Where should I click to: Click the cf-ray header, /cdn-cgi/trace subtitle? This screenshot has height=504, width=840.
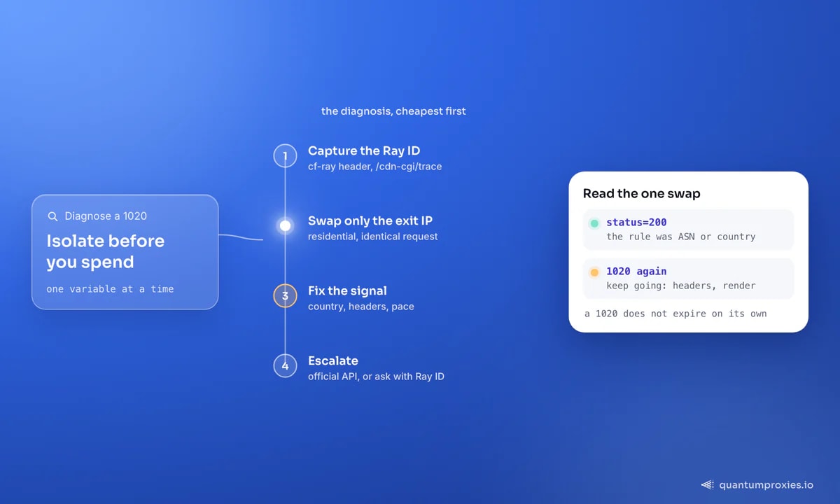(x=374, y=167)
